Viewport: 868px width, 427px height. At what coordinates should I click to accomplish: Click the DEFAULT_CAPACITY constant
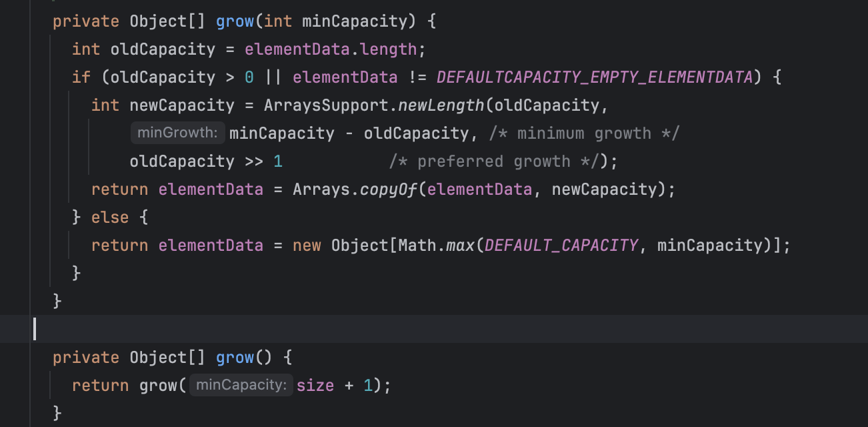click(x=561, y=246)
